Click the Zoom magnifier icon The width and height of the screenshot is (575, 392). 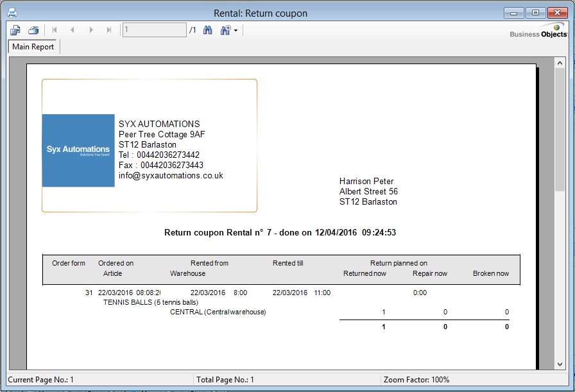[225, 30]
